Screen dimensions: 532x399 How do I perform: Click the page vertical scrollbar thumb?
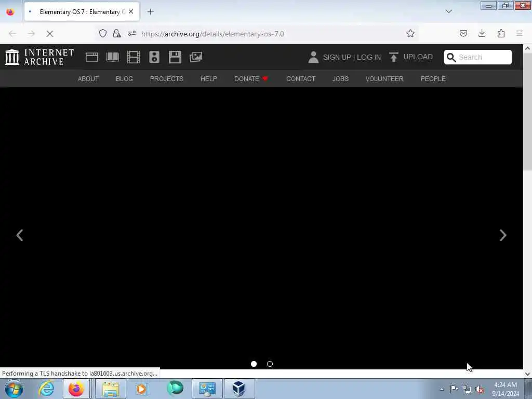pyautogui.click(x=527, y=112)
